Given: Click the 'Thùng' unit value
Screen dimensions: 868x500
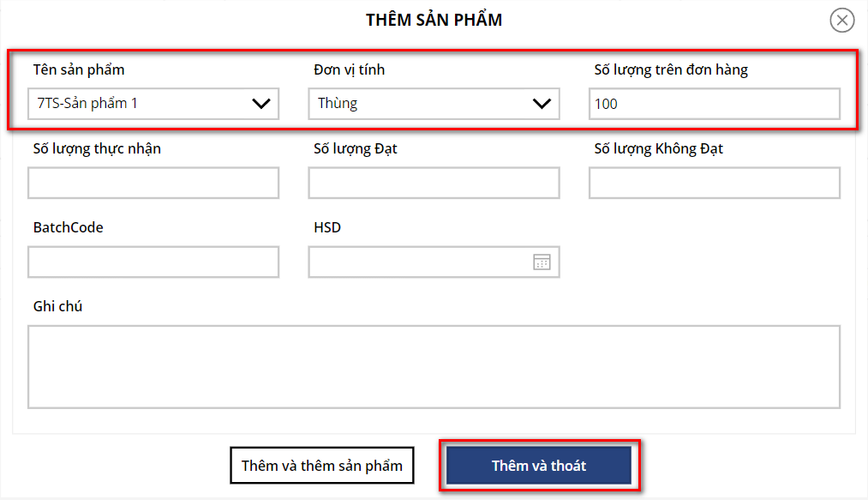Looking at the screenshot, I should click(x=338, y=104).
